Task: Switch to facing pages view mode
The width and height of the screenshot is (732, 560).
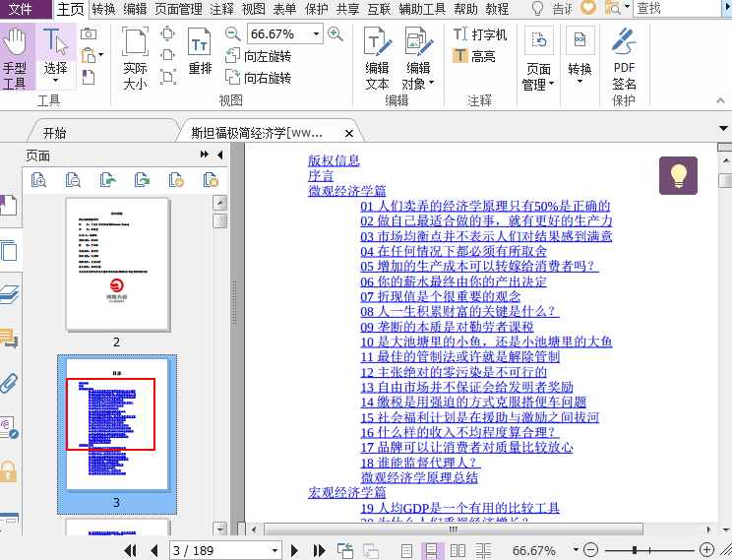Action: [457, 551]
